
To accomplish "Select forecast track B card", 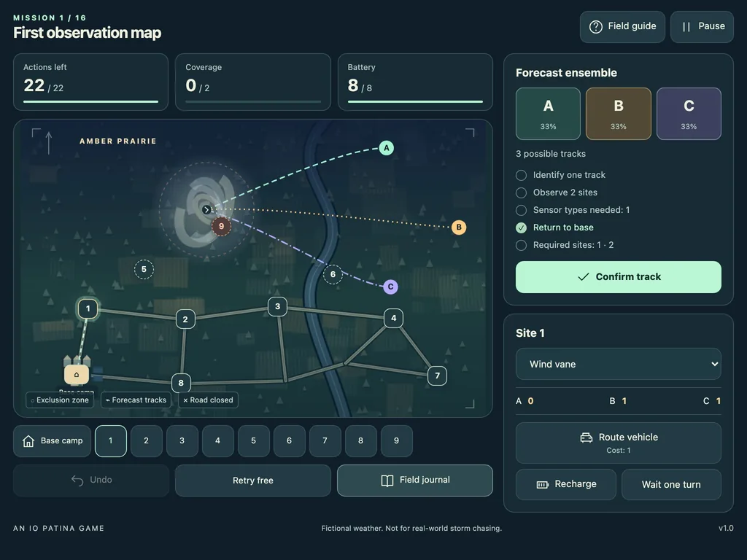I will pos(619,114).
